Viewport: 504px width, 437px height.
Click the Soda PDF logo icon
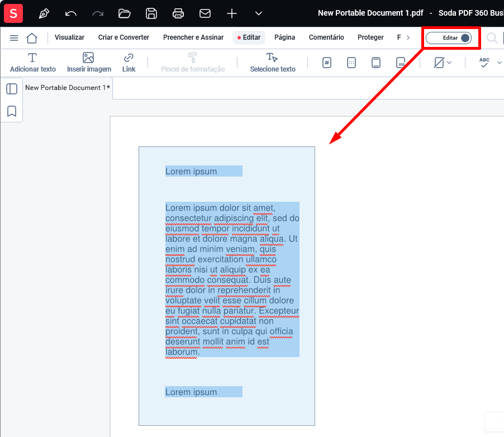click(13, 13)
